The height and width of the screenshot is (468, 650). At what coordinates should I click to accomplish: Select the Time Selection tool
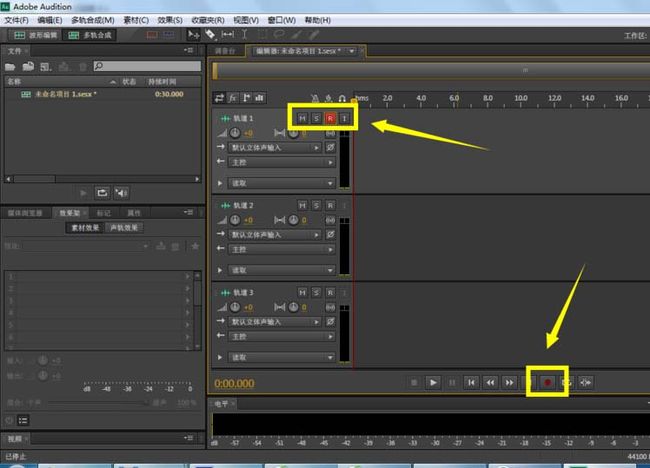pos(245,34)
